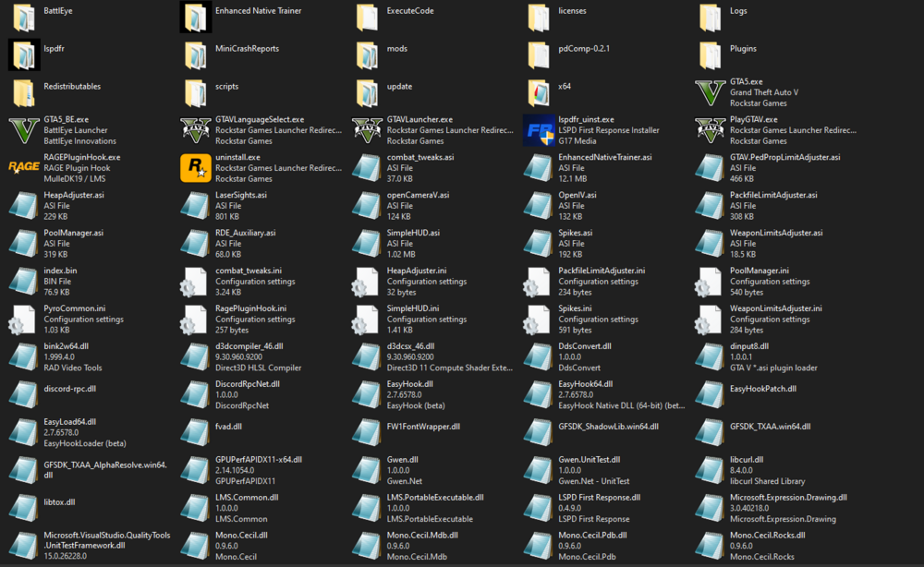The image size is (924, 567).
Task: Click the GTAVLauncher.exe icon
Action: pyautogui.click(x=367, y=131)
